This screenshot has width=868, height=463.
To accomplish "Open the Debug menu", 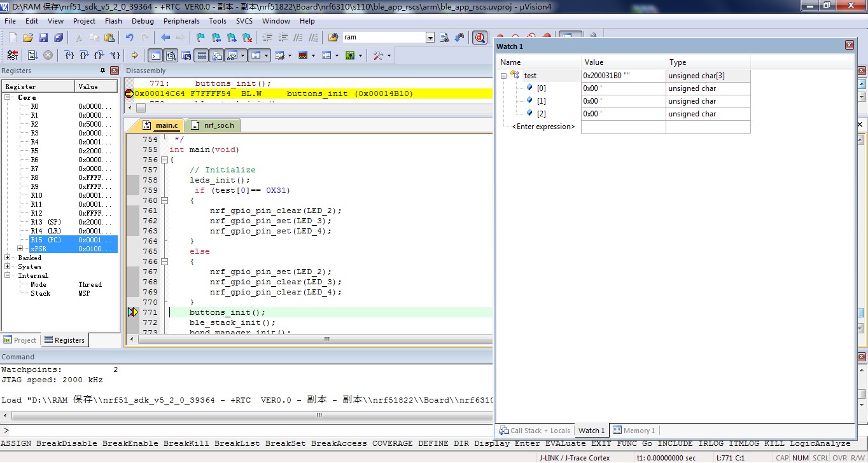I will pyautogui.click(x=143, y=21).
